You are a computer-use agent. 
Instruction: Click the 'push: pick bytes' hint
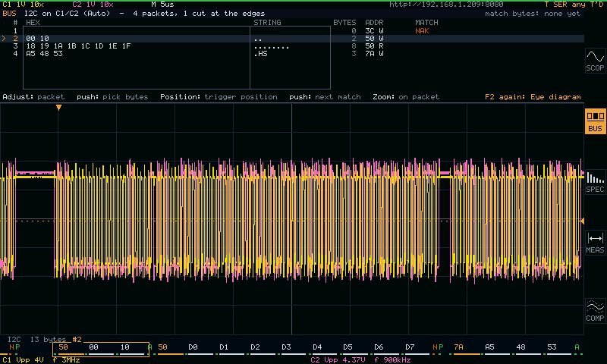[112, 97]
